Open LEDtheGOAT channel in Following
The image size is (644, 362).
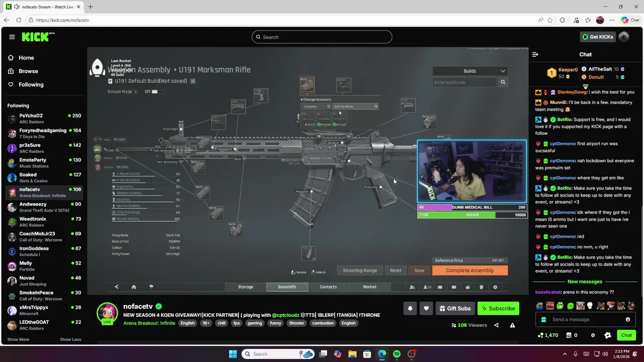point(44,325)
